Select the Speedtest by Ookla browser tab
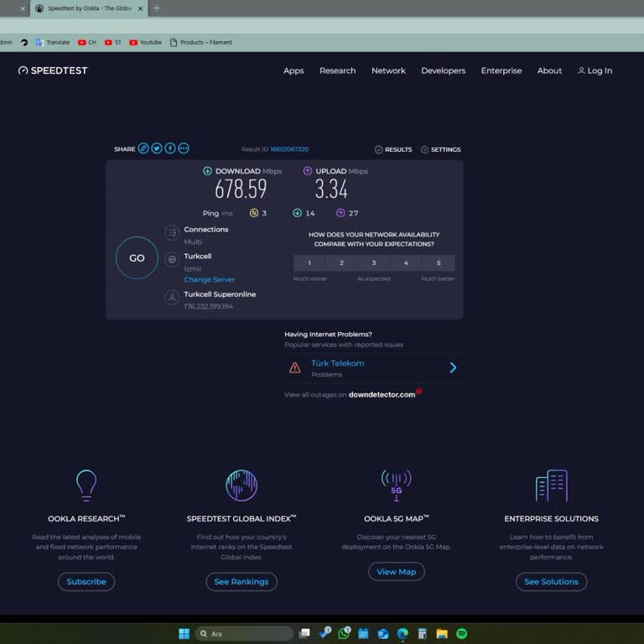 click(89, 8)
